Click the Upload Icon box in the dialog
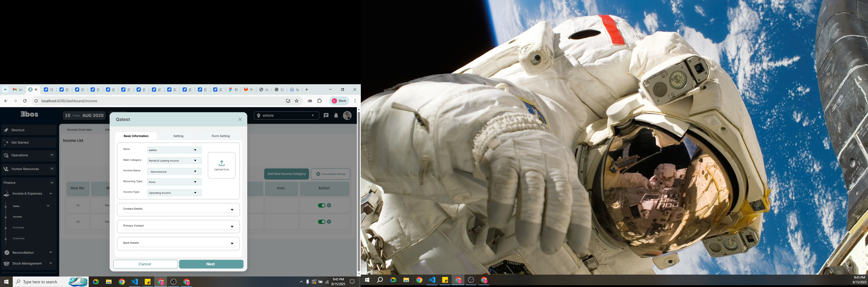868x287 pixels. [221, 165]
